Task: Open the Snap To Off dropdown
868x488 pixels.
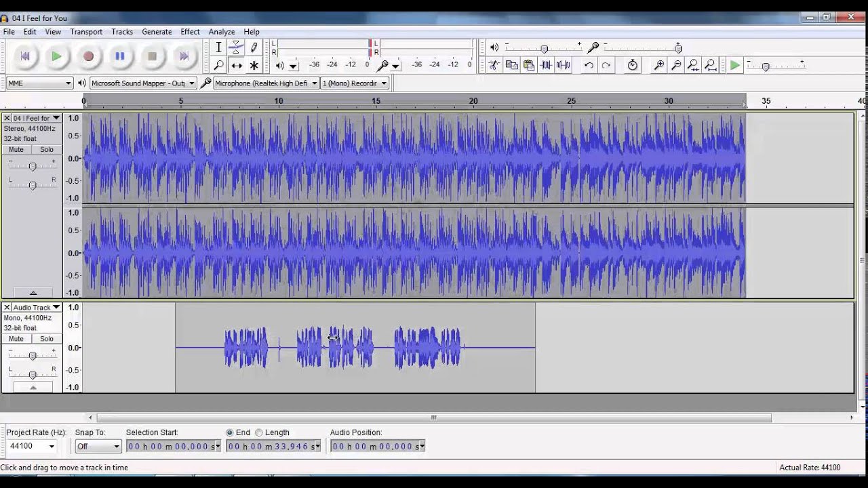Action: 98,446
